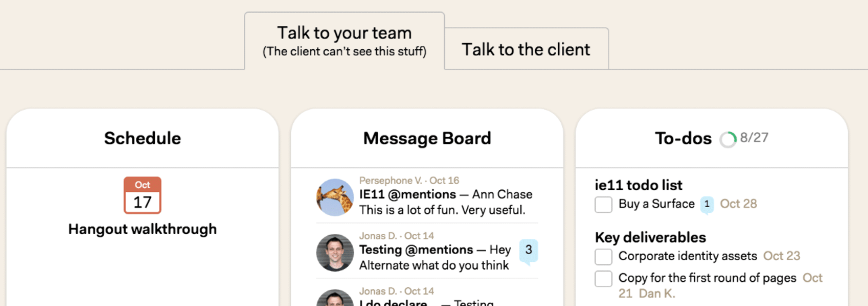The width and height of the screenshot is (868, 306).
Task: Open the Key deliverables list
Action: click(x=650, y=237)
